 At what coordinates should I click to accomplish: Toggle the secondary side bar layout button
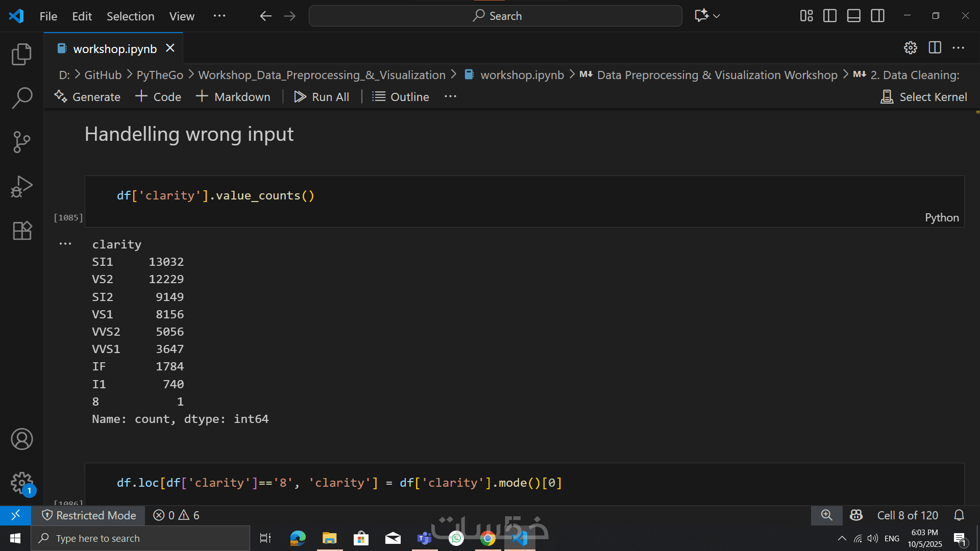[878, 16]
